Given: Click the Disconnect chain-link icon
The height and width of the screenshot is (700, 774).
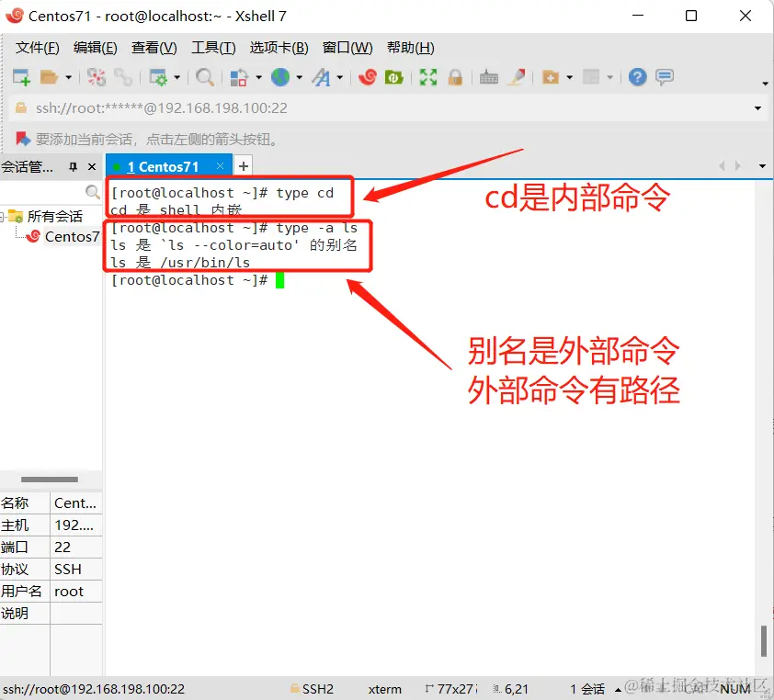Looking at the screenshot, I should click(122, 77).
